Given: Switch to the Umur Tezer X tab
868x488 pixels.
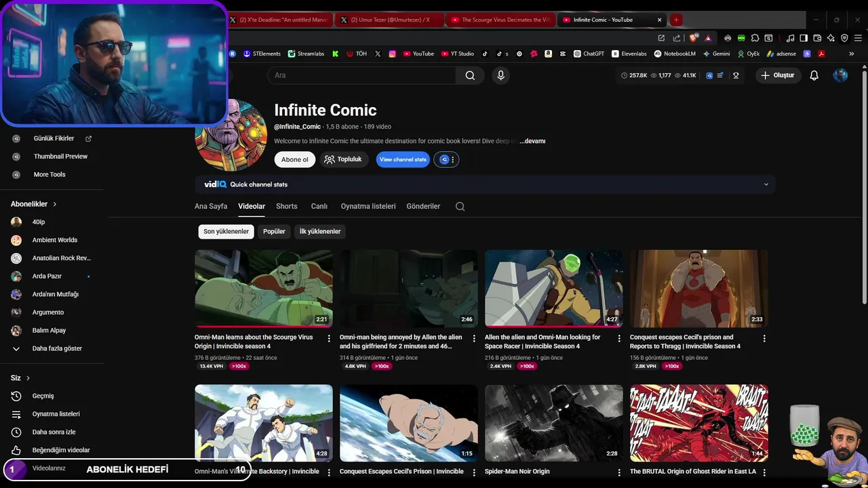Looking at the screenshot, I should coord(389,20).
